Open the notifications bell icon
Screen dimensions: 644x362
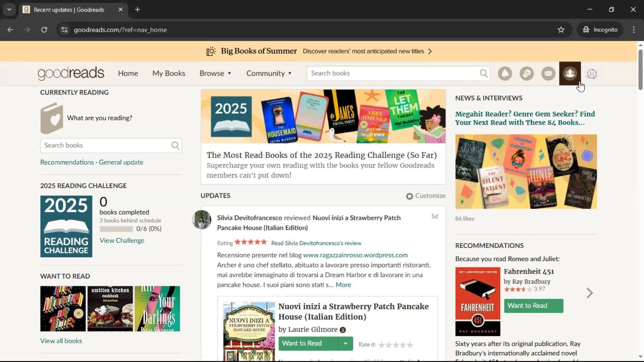[x=505, y=73]
